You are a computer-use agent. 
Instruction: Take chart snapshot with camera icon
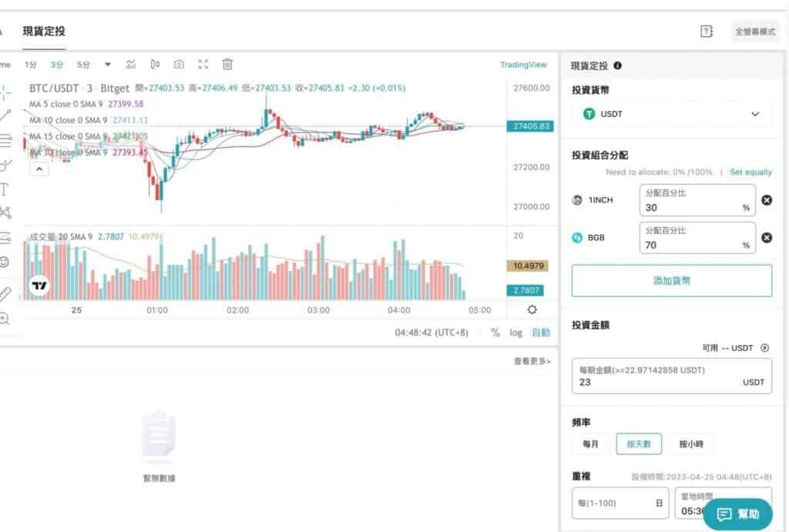tap(179, 65)
